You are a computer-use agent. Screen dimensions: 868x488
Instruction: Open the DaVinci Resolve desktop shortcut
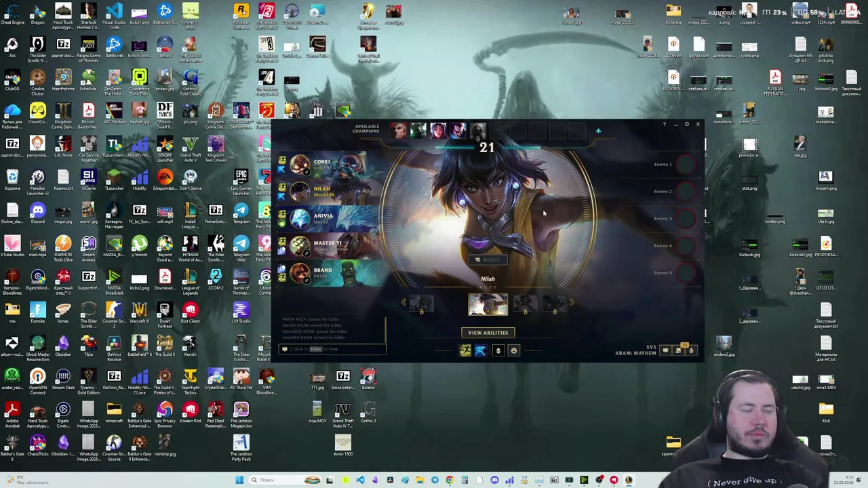[x=114, y=346]
